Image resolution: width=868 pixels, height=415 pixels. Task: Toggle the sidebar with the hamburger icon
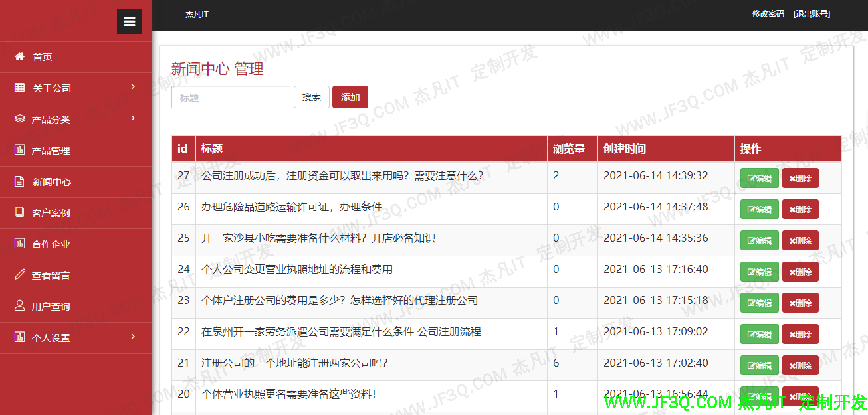tap(129, 21)
